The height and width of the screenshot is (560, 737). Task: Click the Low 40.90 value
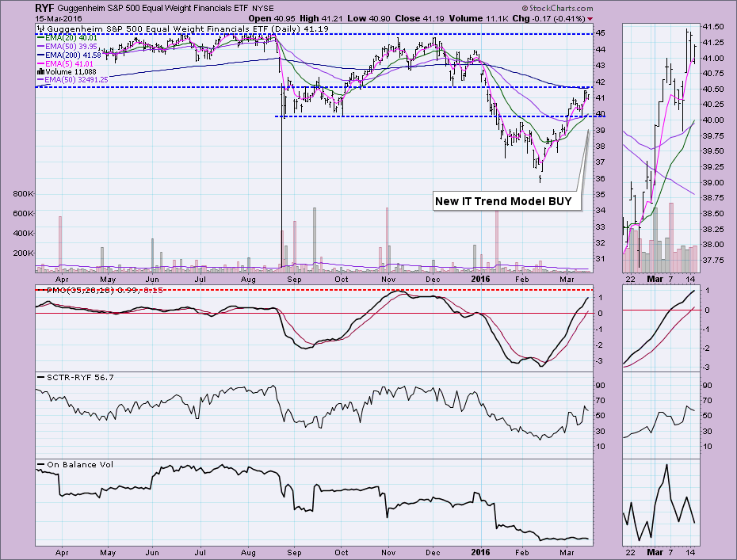point(369,19)
